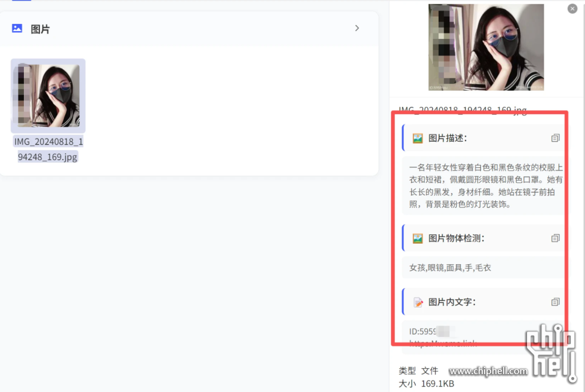Copy the 图片内文字 recognized text

pyautogui.click(x=555, y=302)
